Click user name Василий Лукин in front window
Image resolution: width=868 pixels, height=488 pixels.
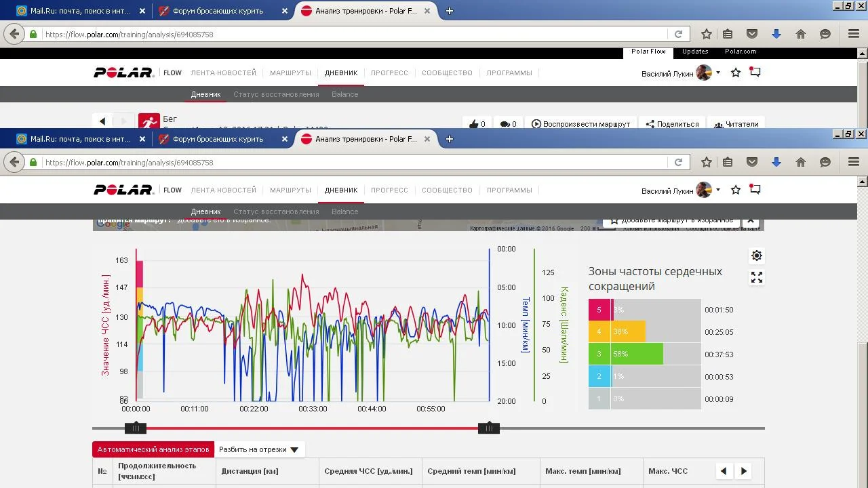(667, 190)
